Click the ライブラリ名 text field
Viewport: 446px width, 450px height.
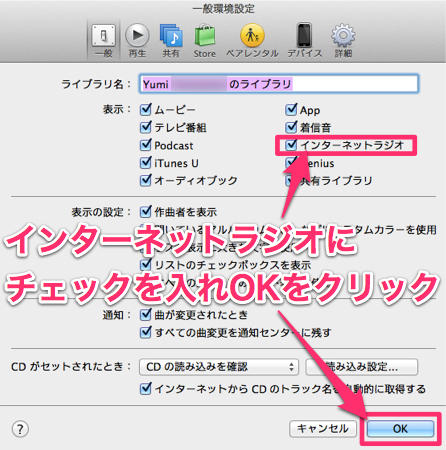tap(279, 84)
